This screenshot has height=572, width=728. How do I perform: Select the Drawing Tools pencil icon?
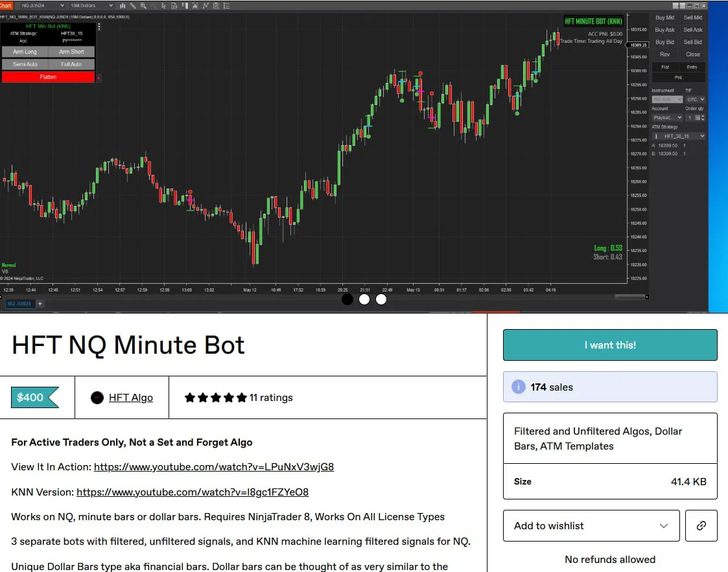pos(132,6)
